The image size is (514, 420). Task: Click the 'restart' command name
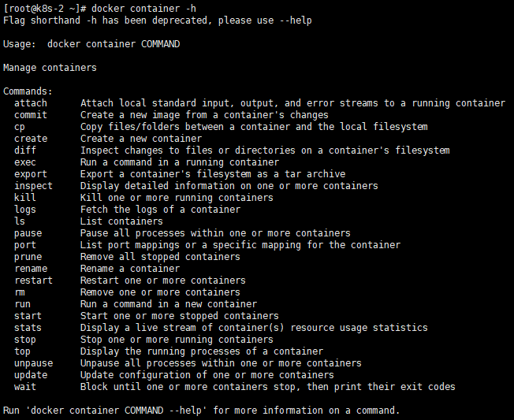coord(33,281)
